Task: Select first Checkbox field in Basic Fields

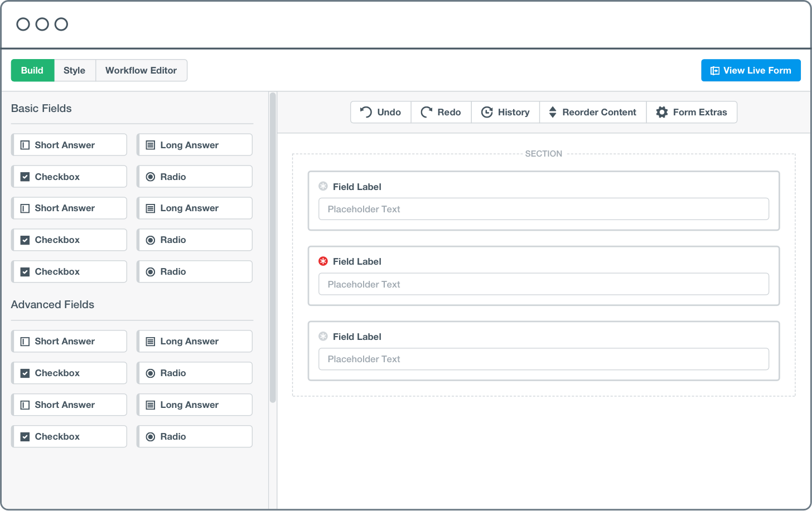Action: (x=69, y=177)
